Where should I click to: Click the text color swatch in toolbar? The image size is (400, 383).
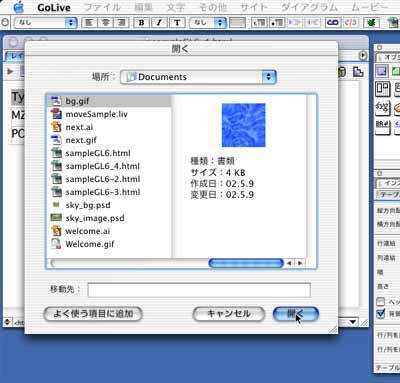pos(238,23)
